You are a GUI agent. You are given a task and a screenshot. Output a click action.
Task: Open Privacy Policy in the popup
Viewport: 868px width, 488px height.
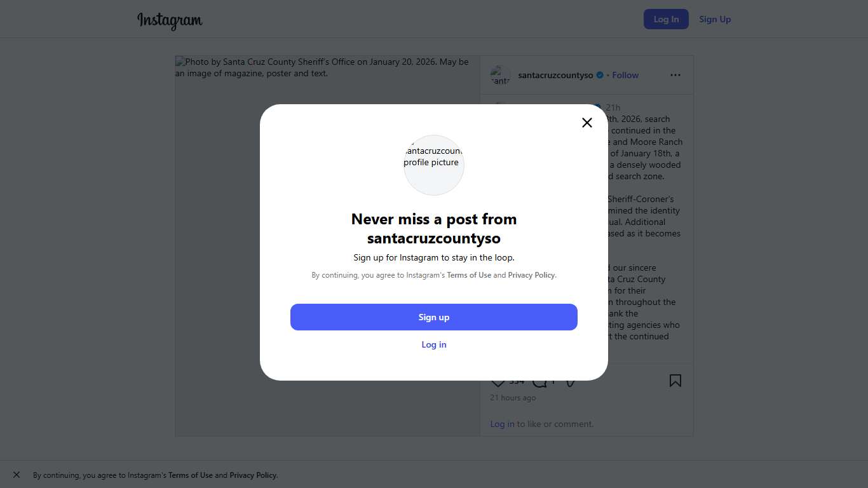(531, 275)
